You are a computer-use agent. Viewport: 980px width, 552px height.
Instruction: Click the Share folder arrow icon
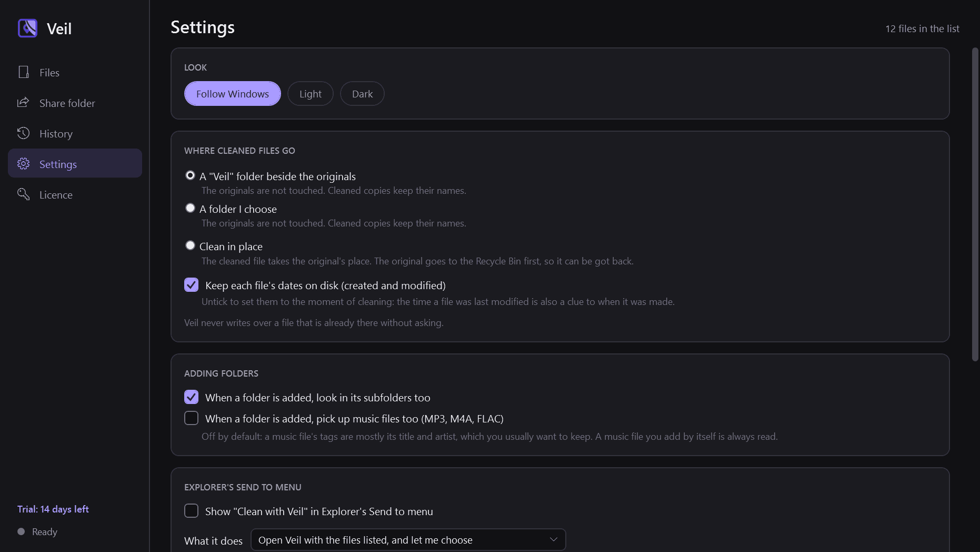[x=23, y=103]
